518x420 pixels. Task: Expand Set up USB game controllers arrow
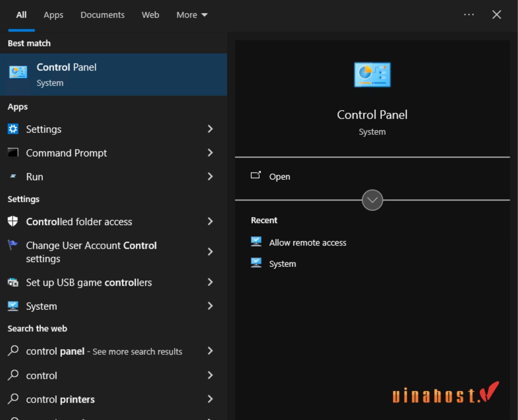pos(210,282)
